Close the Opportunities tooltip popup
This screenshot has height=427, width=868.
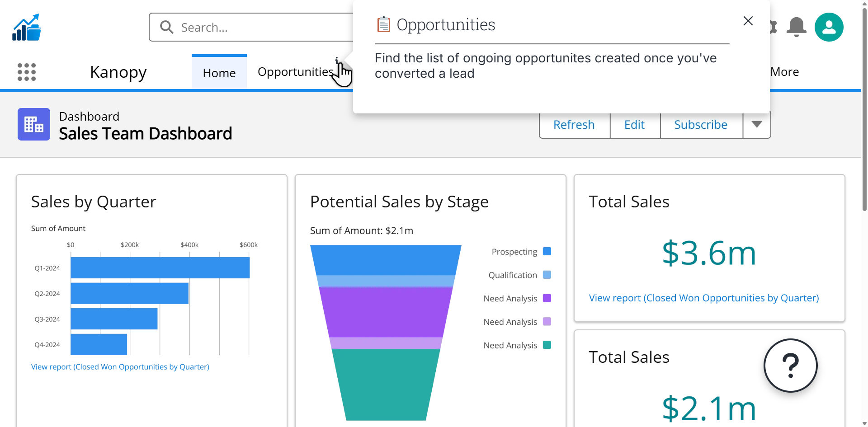click(x=748, y=21)
